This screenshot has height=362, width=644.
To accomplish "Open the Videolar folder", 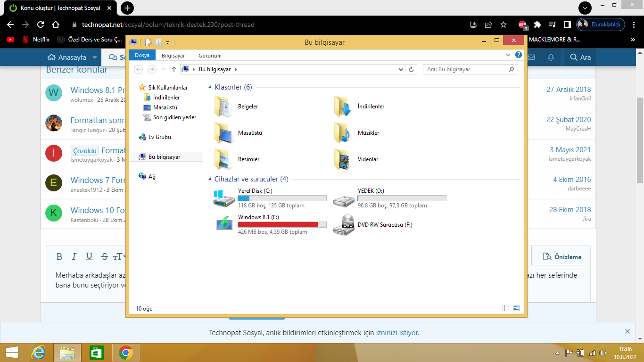I will click(x=356, y=159).
